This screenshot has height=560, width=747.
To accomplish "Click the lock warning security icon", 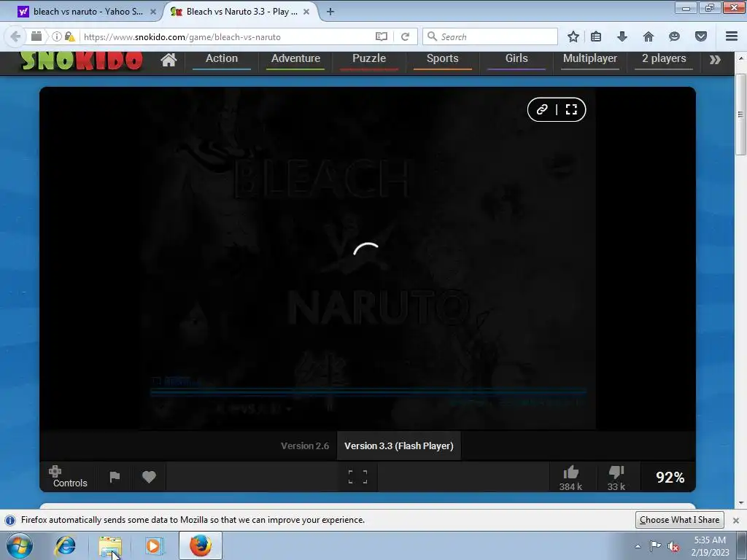I will (70, 36).
